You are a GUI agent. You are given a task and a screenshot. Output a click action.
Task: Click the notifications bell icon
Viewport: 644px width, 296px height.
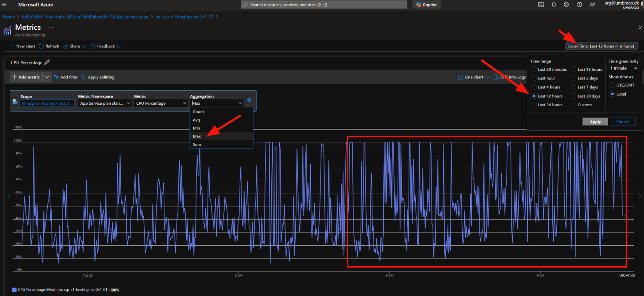(554, 5)
